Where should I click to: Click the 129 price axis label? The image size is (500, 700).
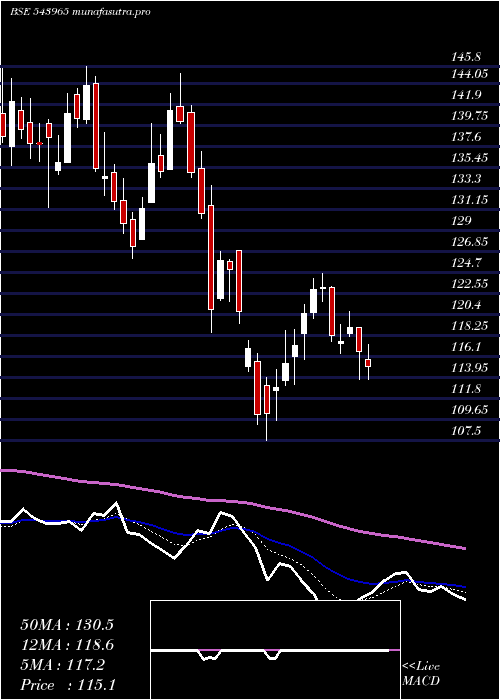[461, 221]
